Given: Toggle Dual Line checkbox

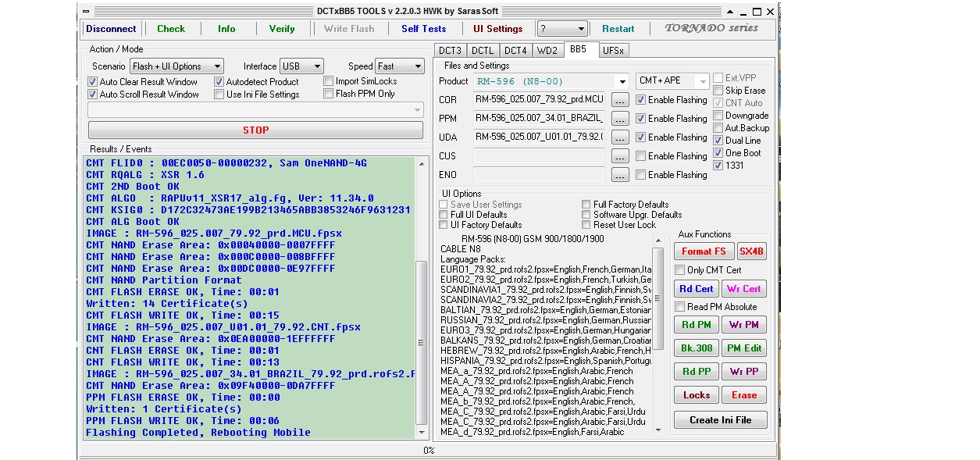Looking at the screenshot, I should click(718, 141).
